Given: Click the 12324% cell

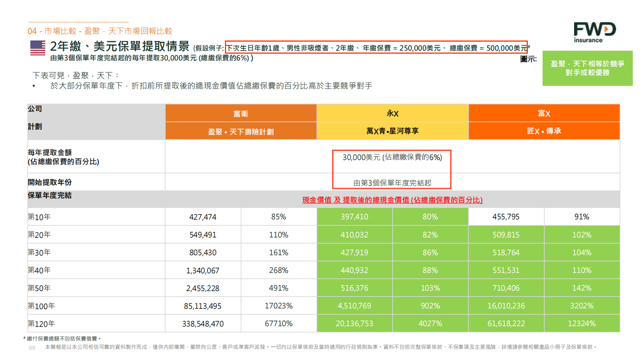Looking at the screenshot, I should pos(582,324).
